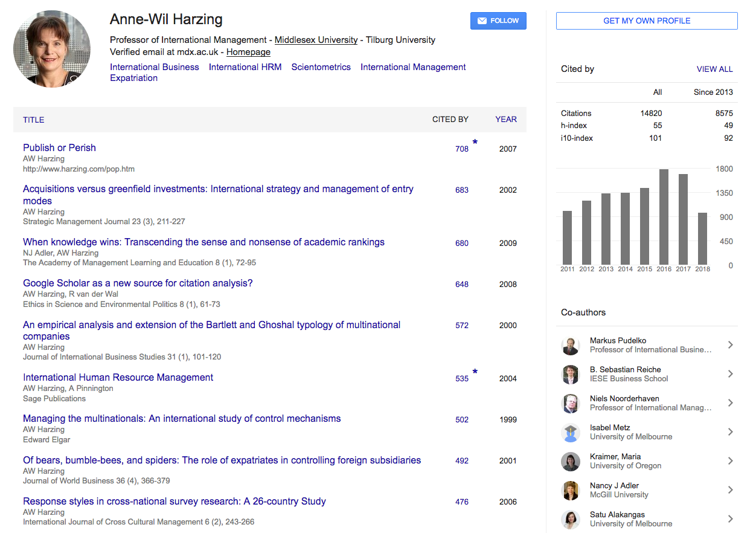Click B. Sebastian Reiche's avatar photo
Image resolution: width=756 pixels, height=533 pixels.
[571, 374]
